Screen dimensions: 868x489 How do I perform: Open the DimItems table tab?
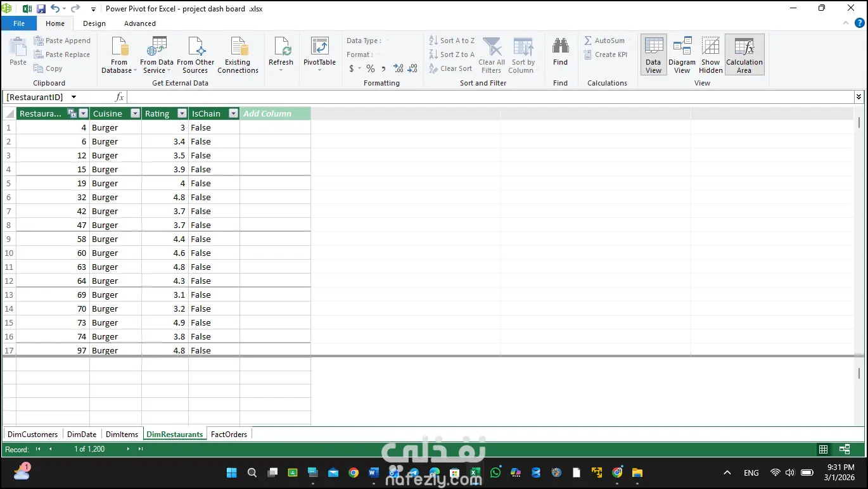pos(122,434)
